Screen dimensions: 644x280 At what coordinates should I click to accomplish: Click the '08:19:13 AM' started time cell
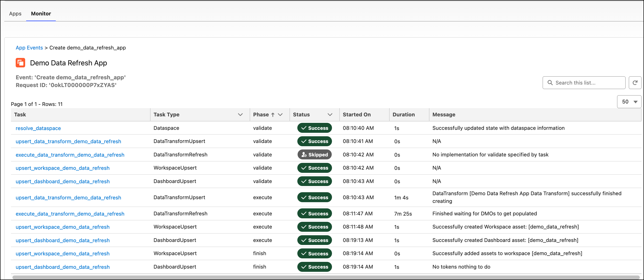coord(358,240)
